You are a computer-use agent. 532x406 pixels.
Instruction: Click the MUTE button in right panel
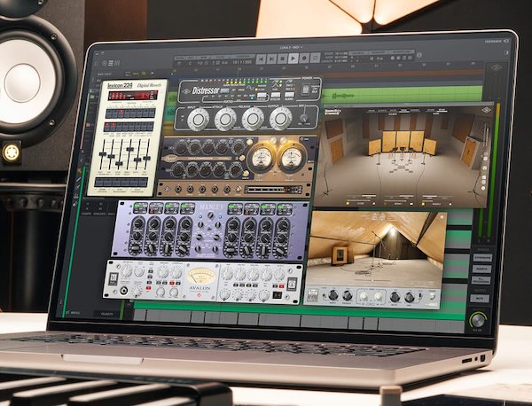coord(479,299)
